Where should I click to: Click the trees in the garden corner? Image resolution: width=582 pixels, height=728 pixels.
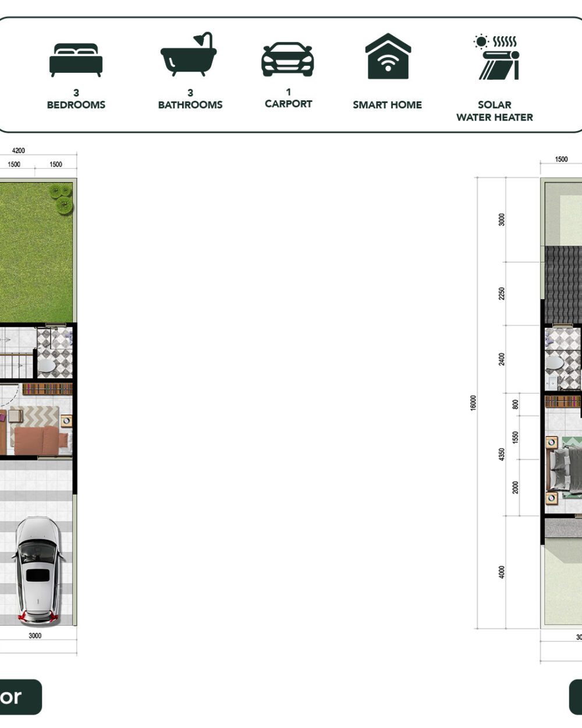point(61,198)
